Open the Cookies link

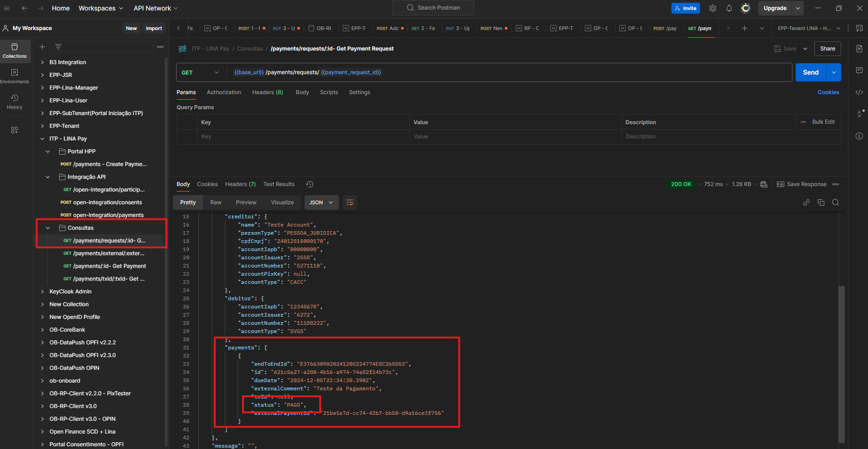coord(828,92)
